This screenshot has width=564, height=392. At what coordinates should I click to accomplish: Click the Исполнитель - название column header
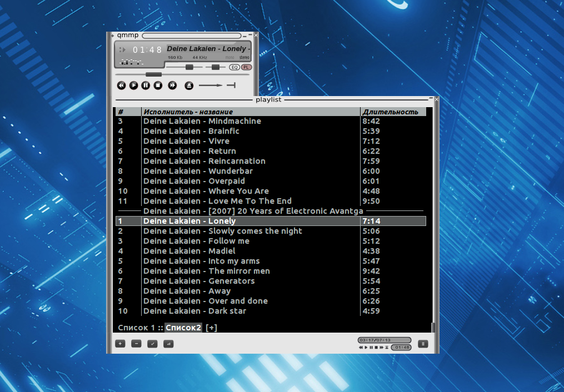(251, 112)
